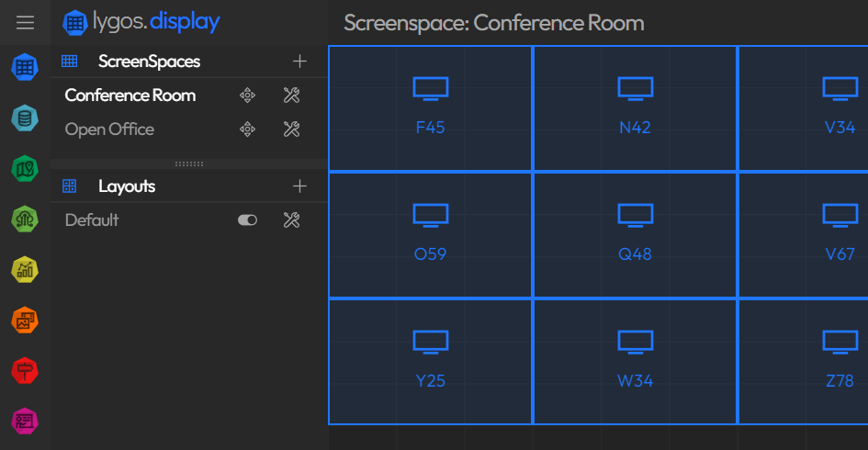The width and height of the screenshot is (868, 450).
Task: Select the Conference Room screenspace
Action: (x=130, y=96)
